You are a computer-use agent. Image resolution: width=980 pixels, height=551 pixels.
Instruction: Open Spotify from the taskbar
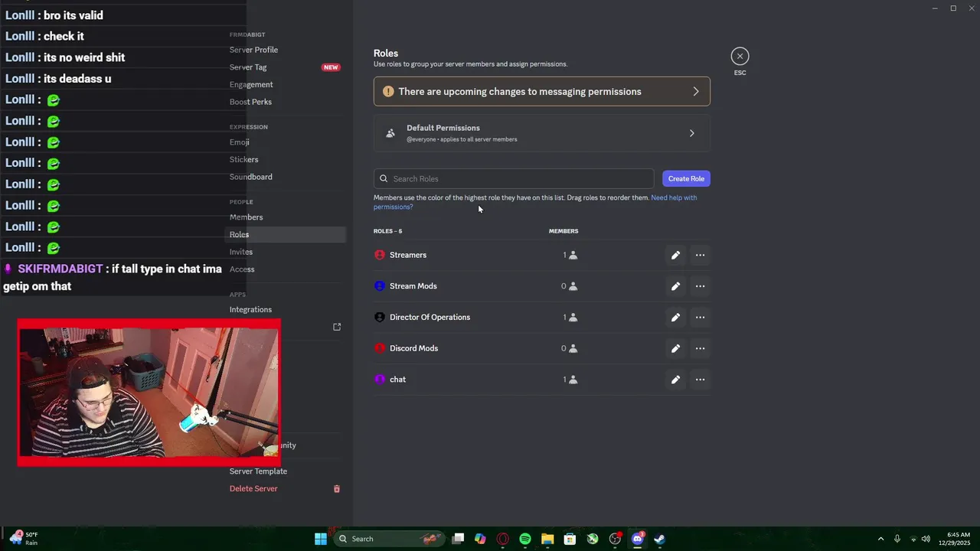pos(525,539)
